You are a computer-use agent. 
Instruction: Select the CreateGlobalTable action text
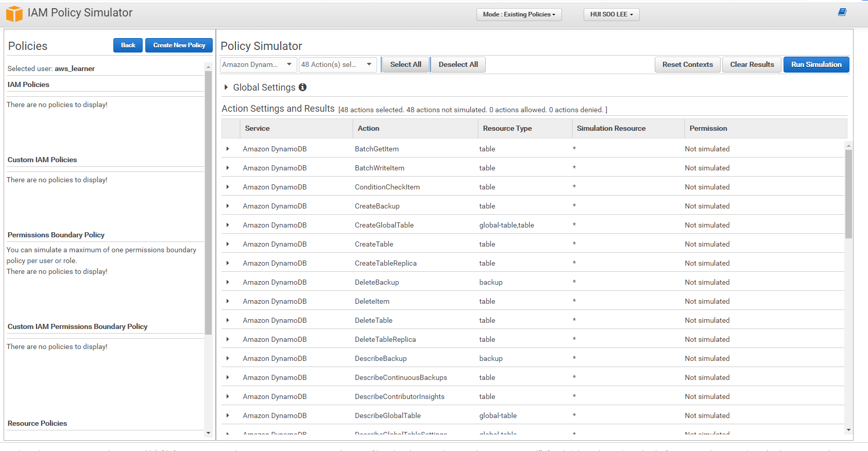tap(384, 225)
